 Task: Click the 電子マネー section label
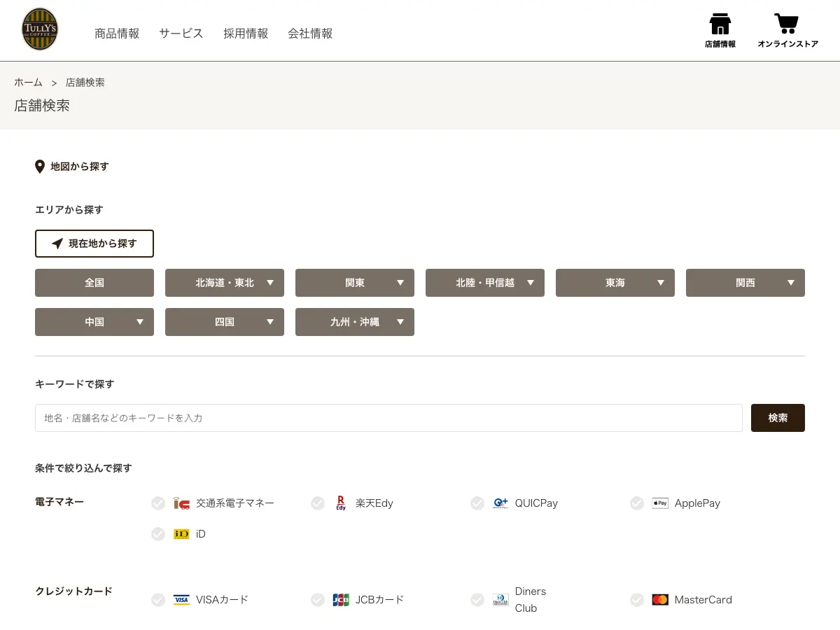pos(59,502)
